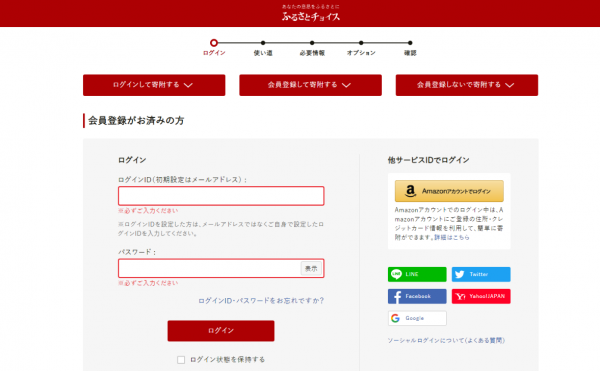The image size is (600, 371).
Task: Click the ログインID input field
Action: point(221,196)
